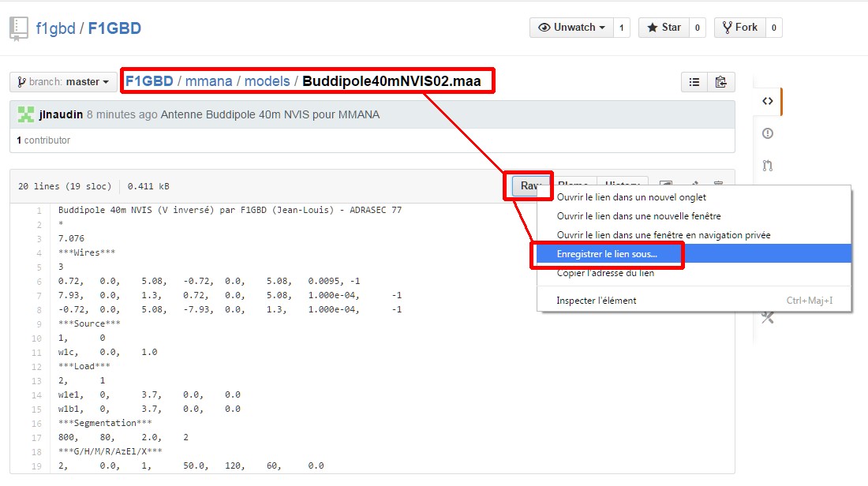Image resolution: width=868 pixels, height=486 pixels.
Task: View the stargazers count beside Star
Action: [x=697, y=27]
